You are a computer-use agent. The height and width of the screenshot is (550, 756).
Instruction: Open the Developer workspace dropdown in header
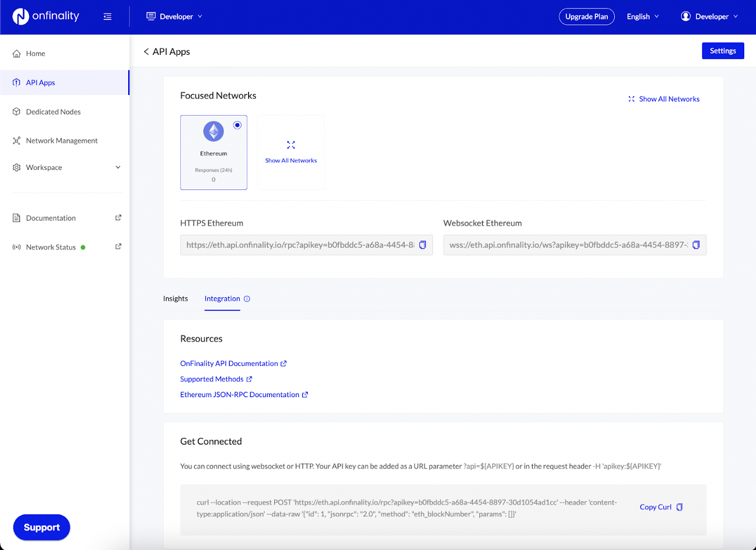tap(174, 17)
